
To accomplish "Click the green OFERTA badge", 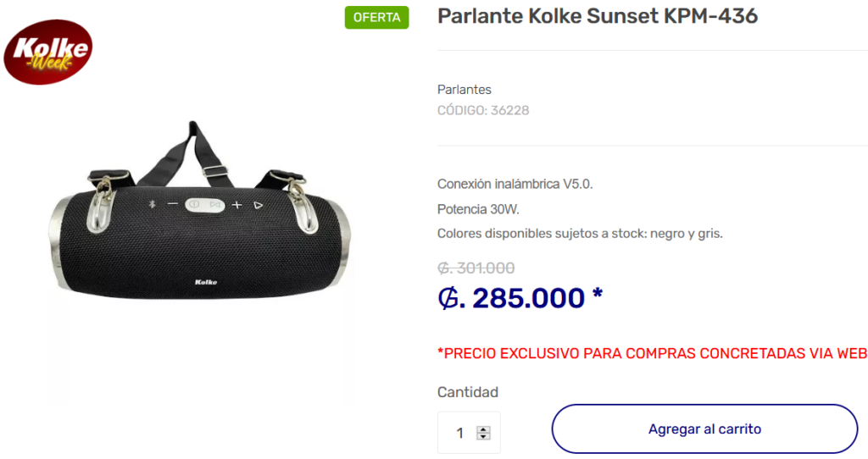I will coord(376,18).
